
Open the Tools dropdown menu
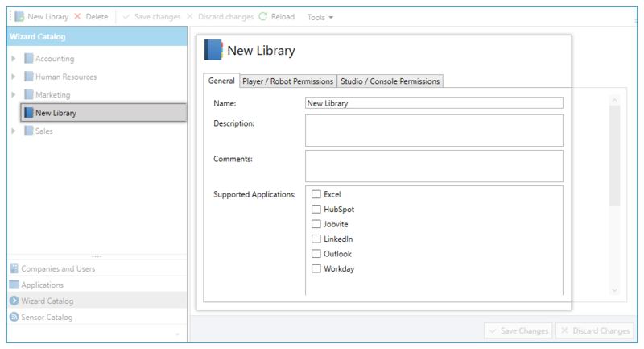(320, 17)
